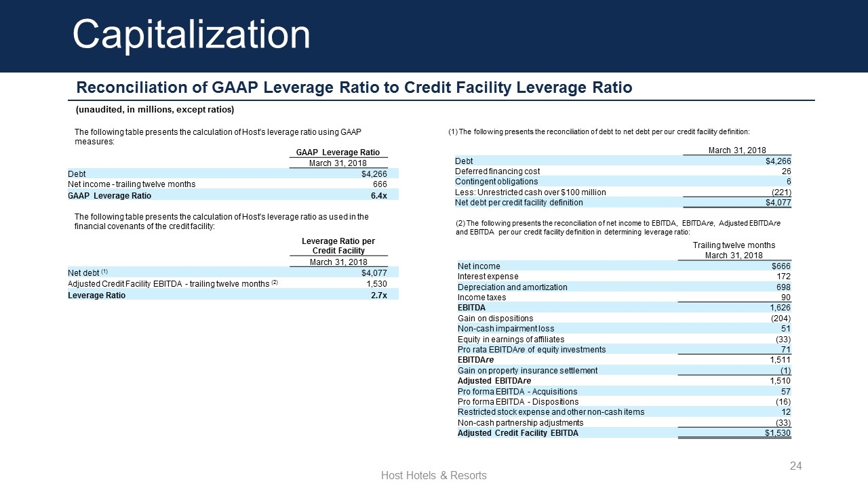Image resolution: width=868 pixels, height=488 pixels.
Task: Select the (204) gain on dispositions value
Action: pyautogui.click(x=782, y=319)
